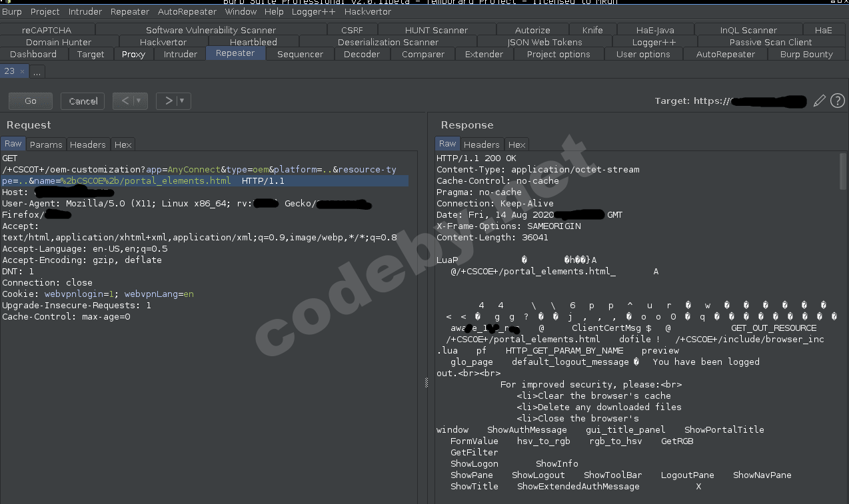Open the CSRF tab
849x504 pixels.
(352, 30)
